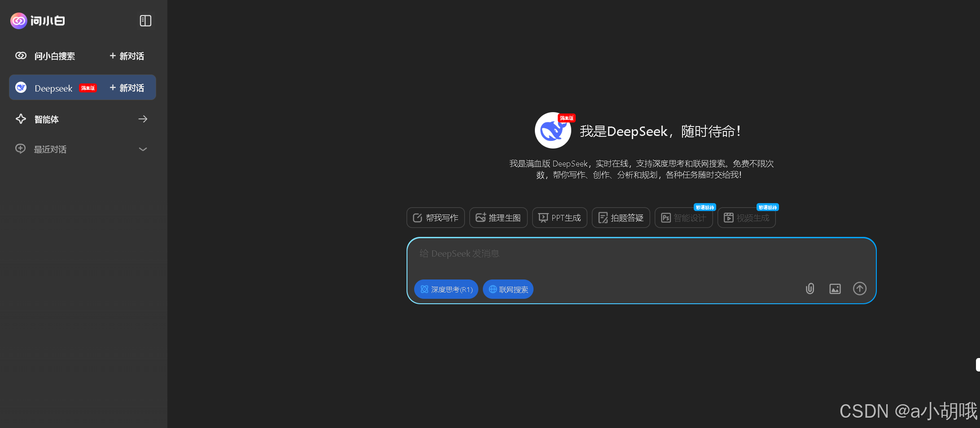Start 新对话 next to 问小白搜索

[x=127, y=56]
